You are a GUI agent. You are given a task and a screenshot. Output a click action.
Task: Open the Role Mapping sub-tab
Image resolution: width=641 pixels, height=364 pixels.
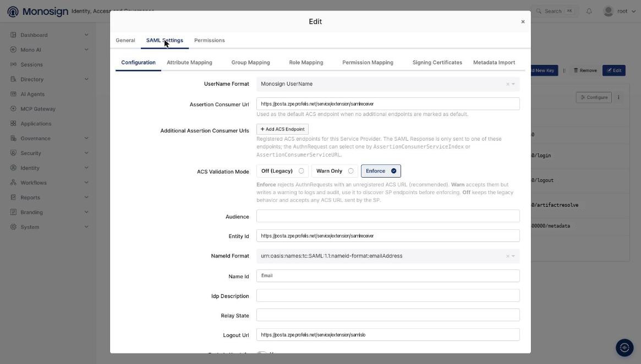coord(306,63)
